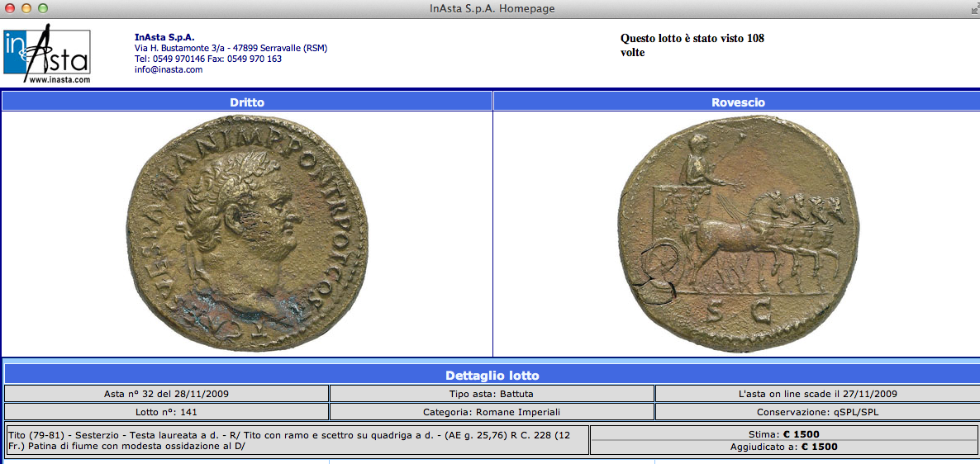Click the Conservazione: qSPL/SPL cell
The width and height of the screenshot is (980, 464).
[x=816, y=412]
